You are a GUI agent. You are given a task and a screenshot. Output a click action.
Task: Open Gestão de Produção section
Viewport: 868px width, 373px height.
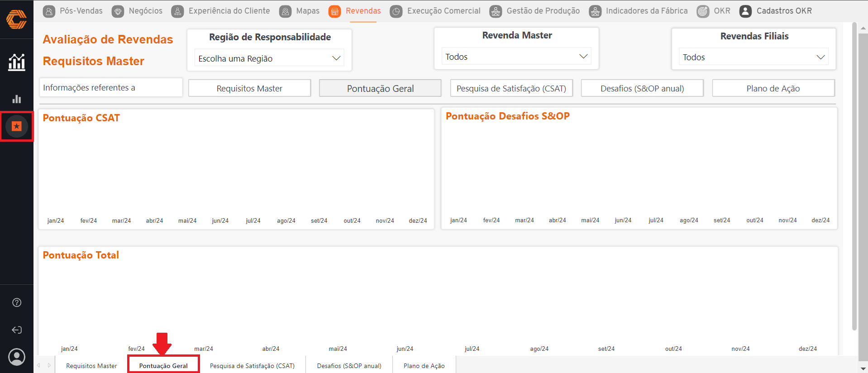(543, 11)
